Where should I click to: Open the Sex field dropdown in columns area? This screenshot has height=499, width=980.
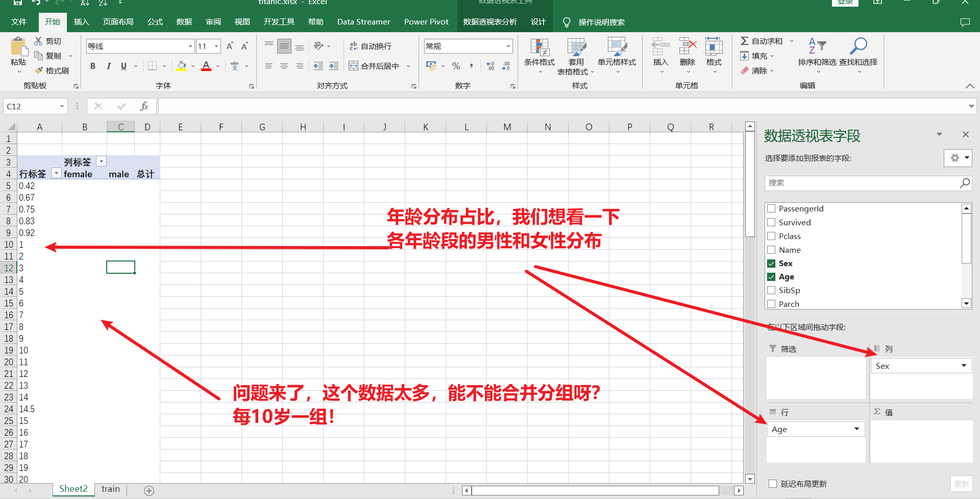[x=964, y=366]
